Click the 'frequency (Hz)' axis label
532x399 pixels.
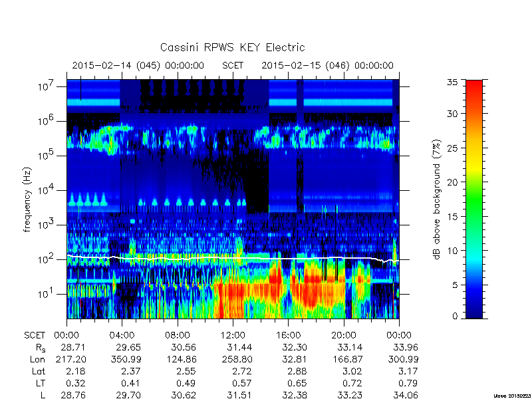27,199
